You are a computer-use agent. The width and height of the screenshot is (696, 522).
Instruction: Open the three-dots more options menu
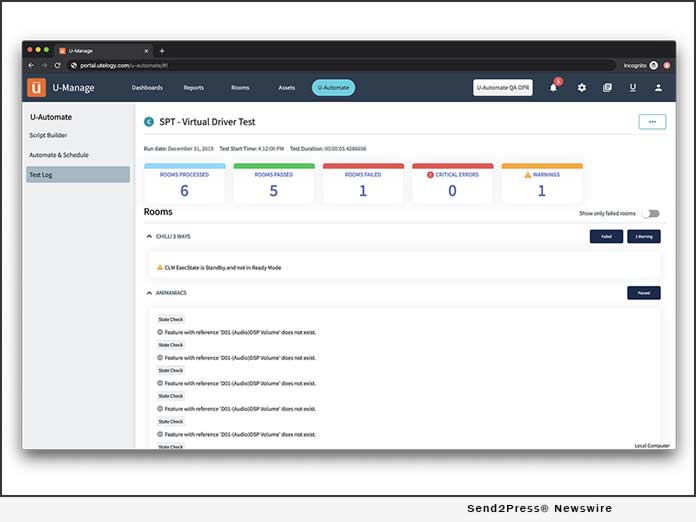coord(652,122)
